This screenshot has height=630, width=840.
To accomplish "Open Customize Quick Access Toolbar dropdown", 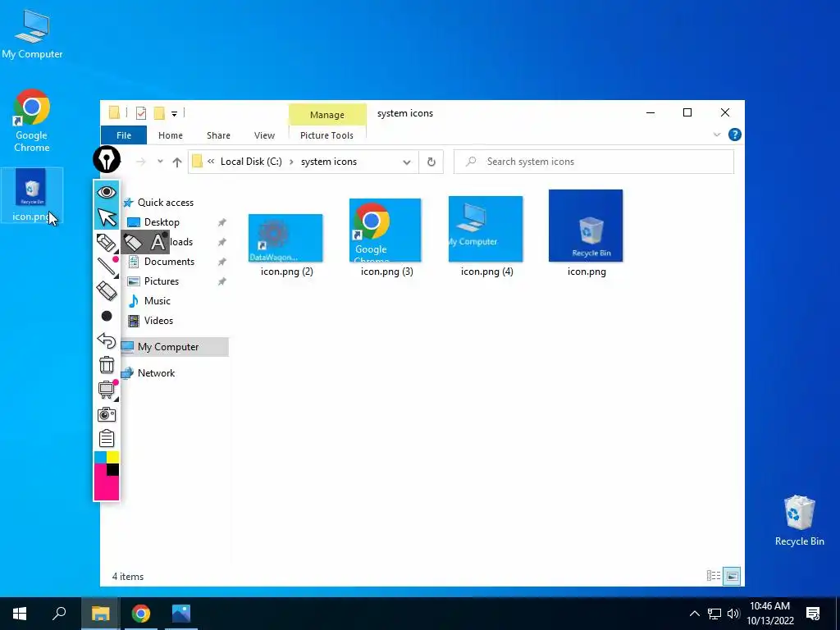I will 174,113.
